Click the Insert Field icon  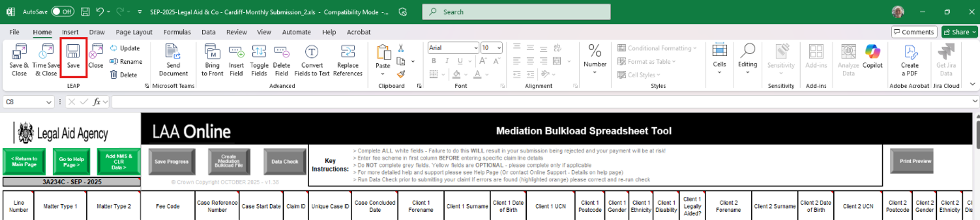236,58
